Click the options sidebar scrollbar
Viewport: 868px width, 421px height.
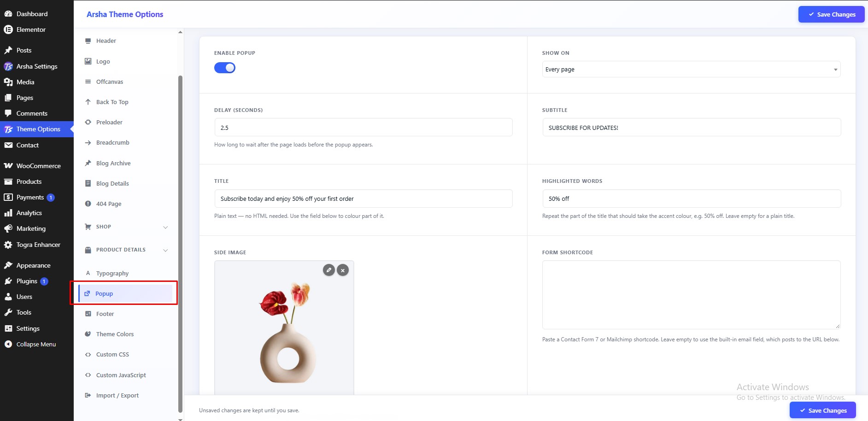[x=180, y=244]
